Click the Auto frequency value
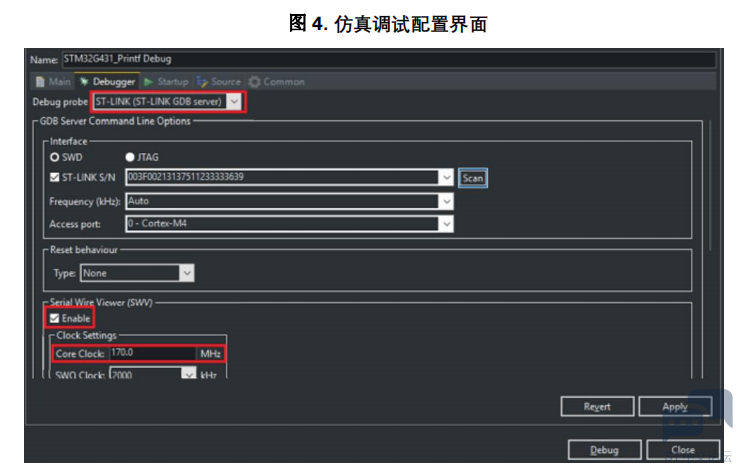 [138, 201]
